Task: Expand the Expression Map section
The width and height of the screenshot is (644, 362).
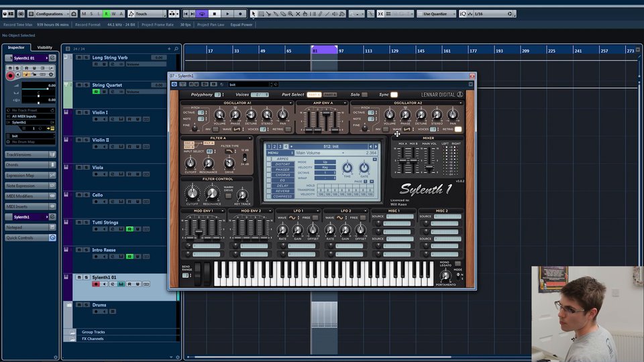Action: point(30,175)
